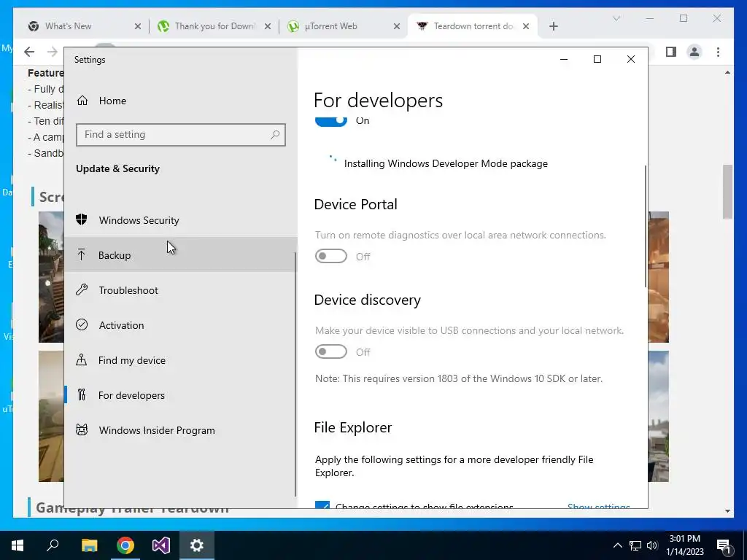Click the Chrome page scroll-down arrow
747x560 pixels.
point(727,511)
